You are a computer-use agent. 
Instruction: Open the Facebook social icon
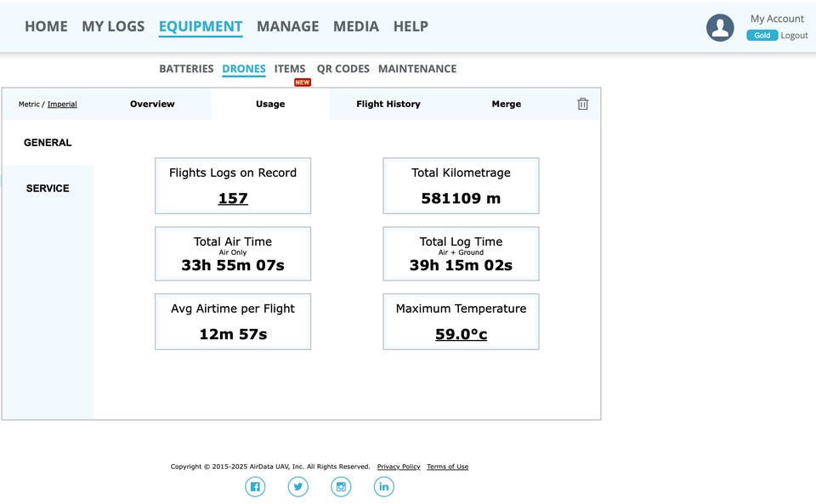255,486
